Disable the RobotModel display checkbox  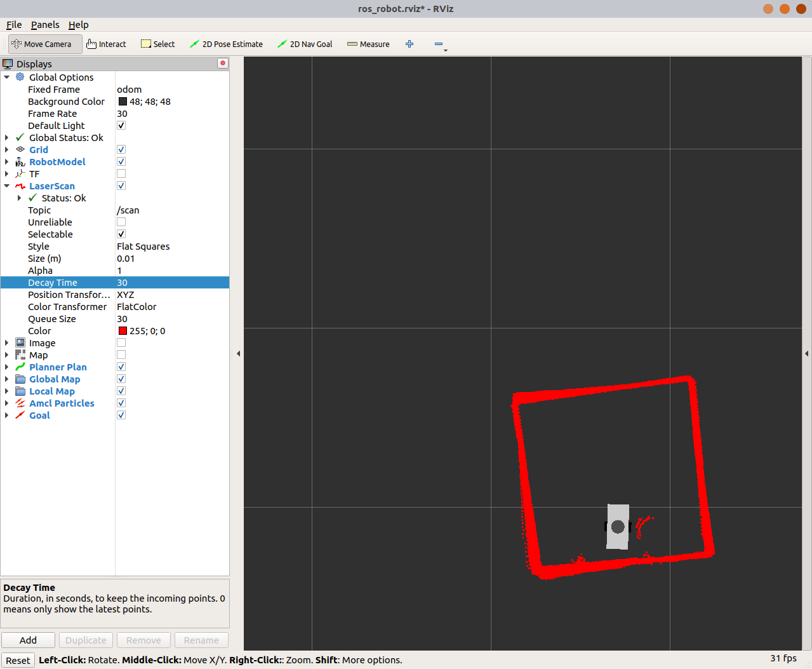tap(121, 161)
